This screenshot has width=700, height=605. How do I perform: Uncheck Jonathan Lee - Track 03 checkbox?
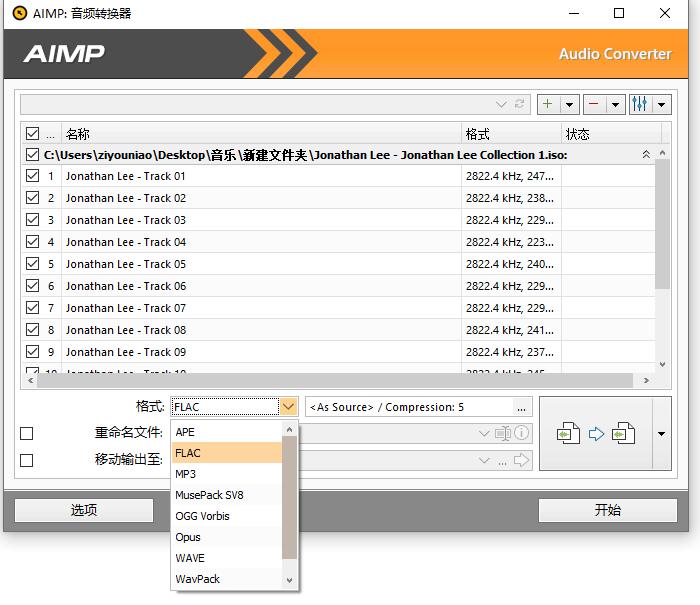tap(33, 220)
